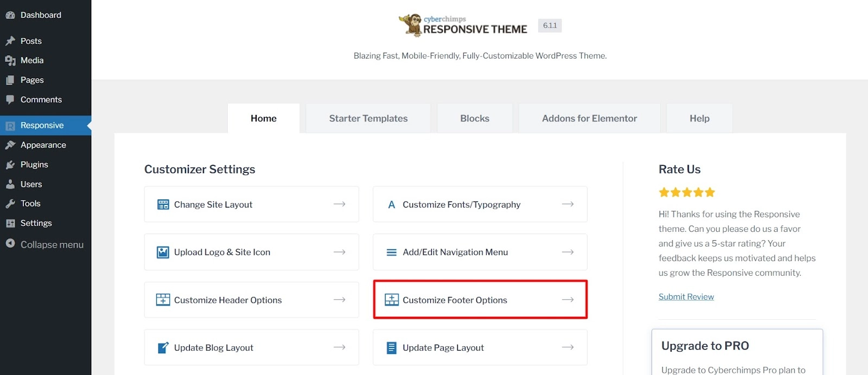868x375 pixels.
Task: Open the Starter Templates tab
Action: pyautogui.click(x=368, y=118)
